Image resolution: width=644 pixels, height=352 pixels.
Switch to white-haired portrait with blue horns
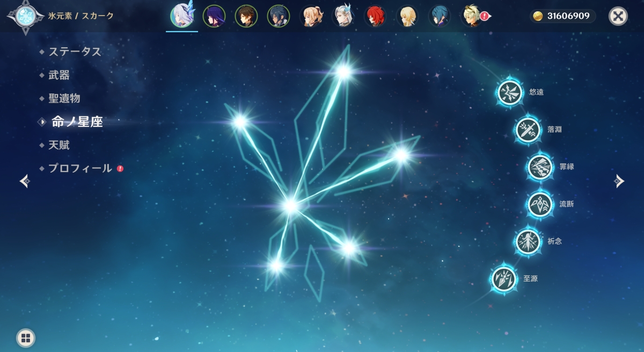(343, 16)
